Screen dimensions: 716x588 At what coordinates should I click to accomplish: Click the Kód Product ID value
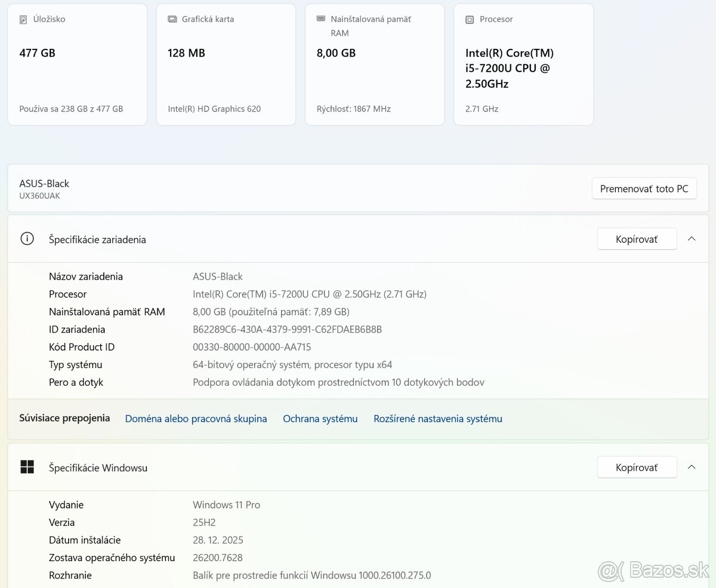pyautogui.click(x=252, y=347)
